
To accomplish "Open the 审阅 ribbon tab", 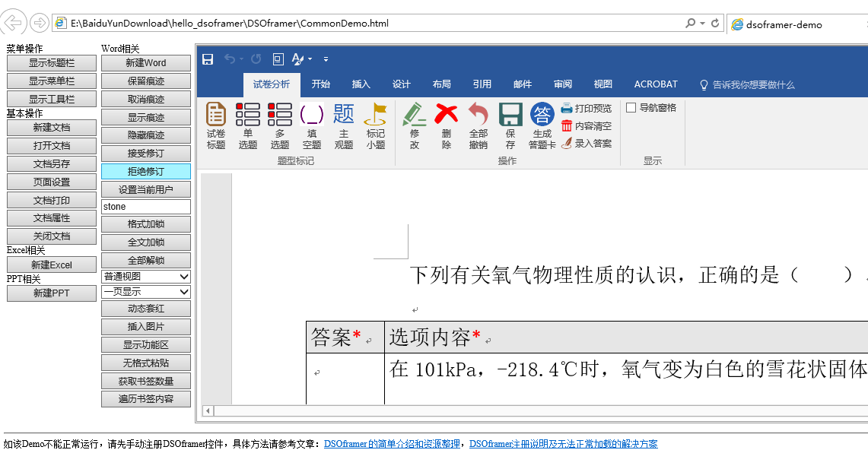I will (x=563, y=84).
